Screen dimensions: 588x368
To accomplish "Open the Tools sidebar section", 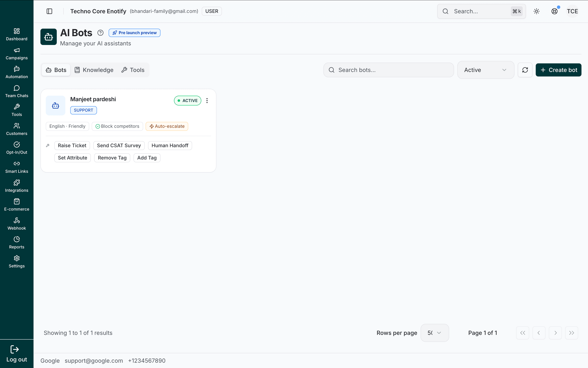I will point(17,110).
